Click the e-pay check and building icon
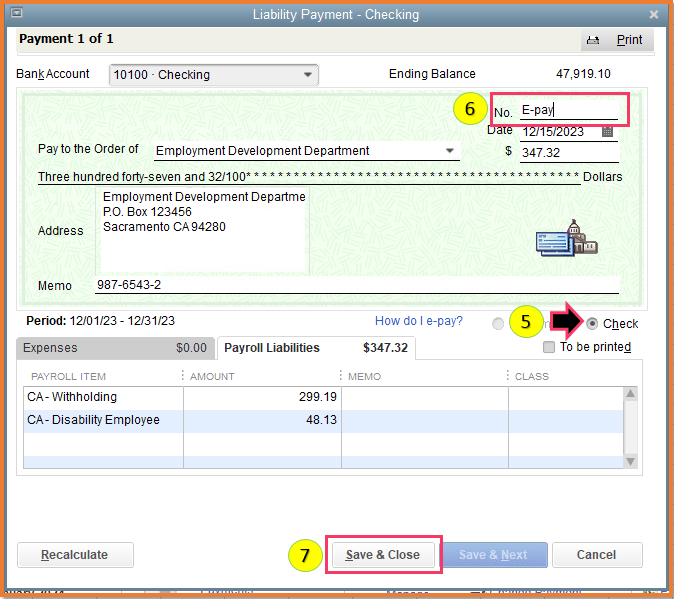Viewport: 674px width, 599px height. [567, 238]
